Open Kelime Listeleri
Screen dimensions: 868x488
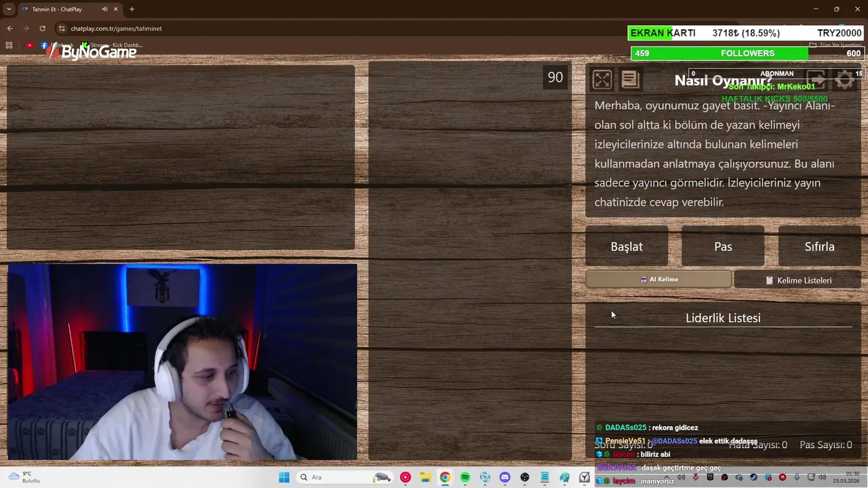(x=797, y=280)
